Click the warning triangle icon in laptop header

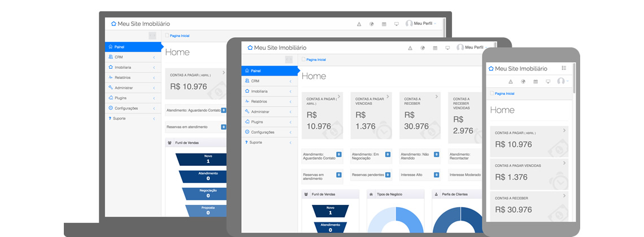point(359,24)
